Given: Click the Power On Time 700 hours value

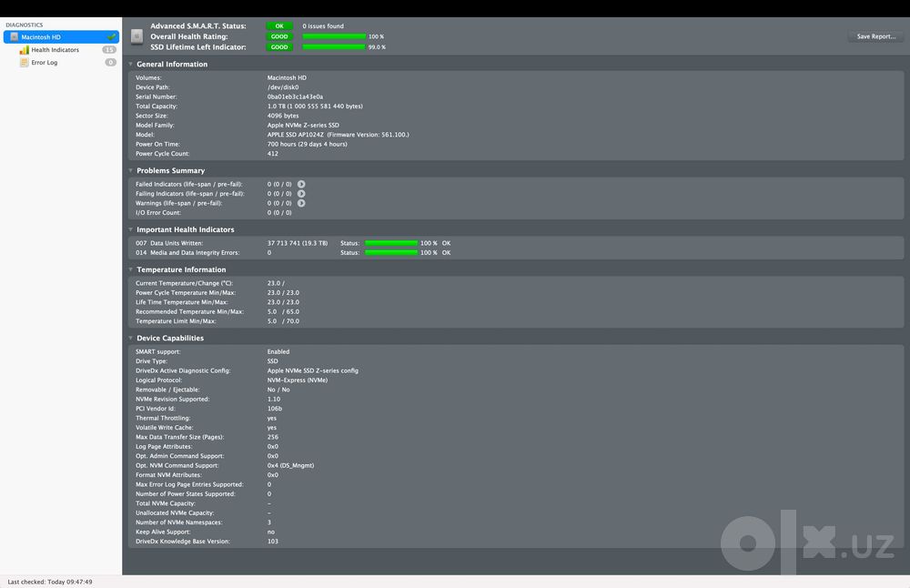Looking at the screenshot, I should pyautogui.click(x=307, y=144).
